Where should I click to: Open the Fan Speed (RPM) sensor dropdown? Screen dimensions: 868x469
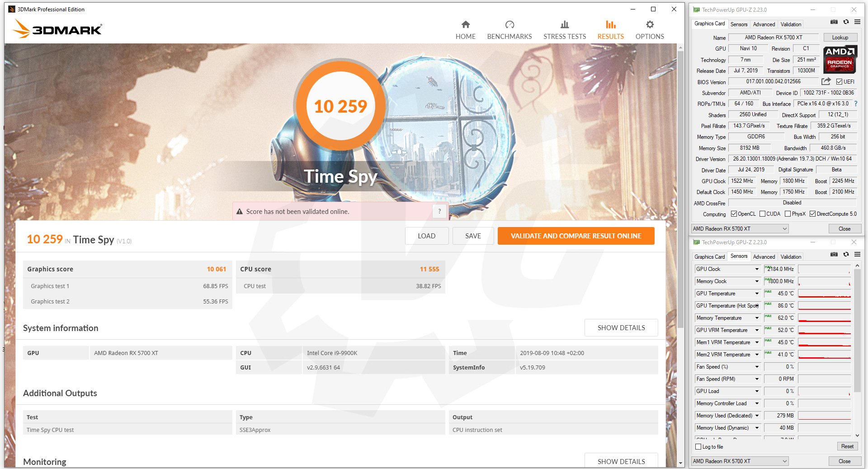point(757,379)
